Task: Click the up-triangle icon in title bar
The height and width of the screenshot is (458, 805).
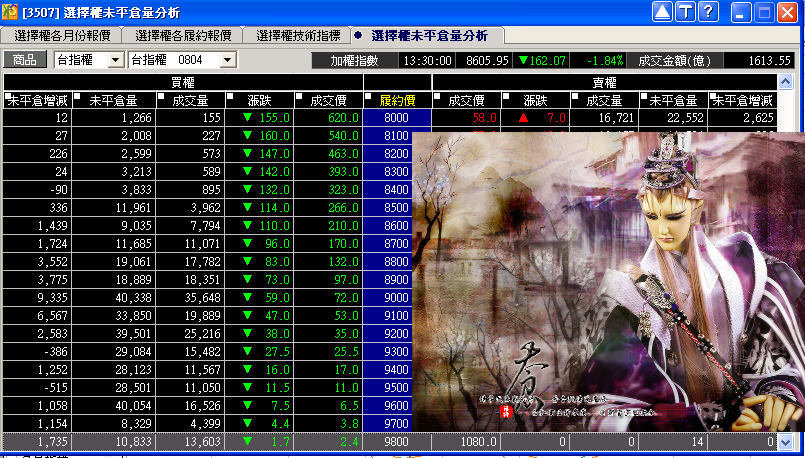Action: tap(664, 12)
